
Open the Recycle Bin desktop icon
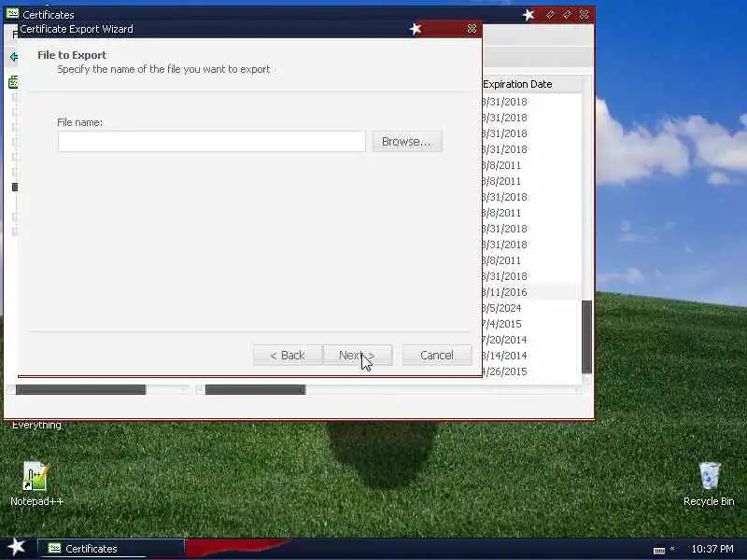709,484
